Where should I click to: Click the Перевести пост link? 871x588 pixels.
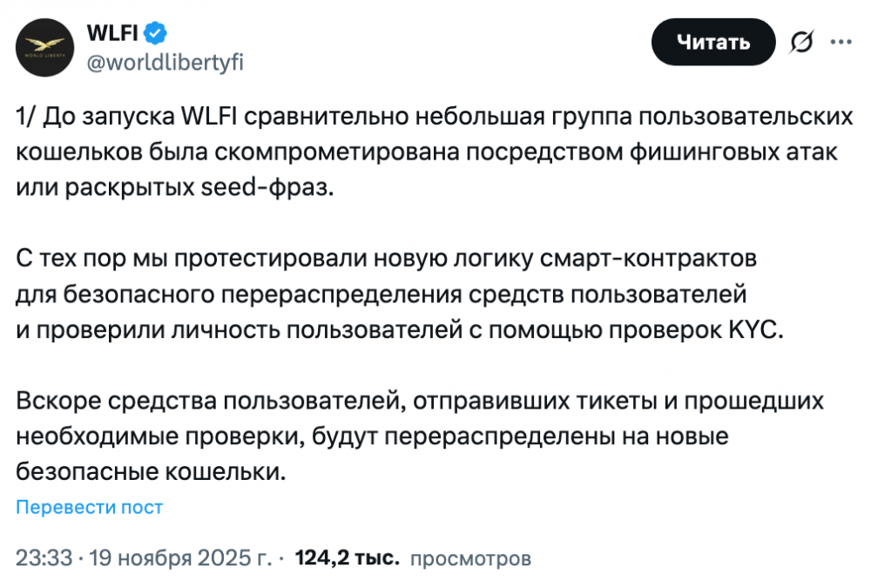tap(89, 507)
